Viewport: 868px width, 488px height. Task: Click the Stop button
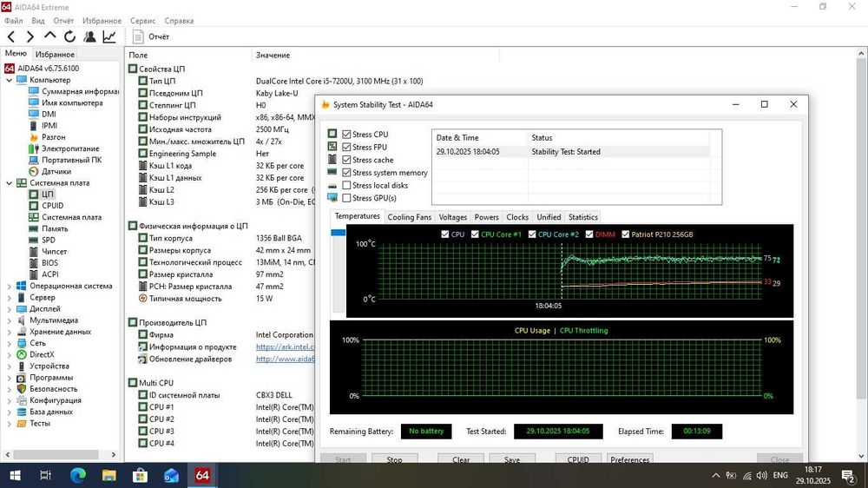pyautogui.click(x=394, y=459)
